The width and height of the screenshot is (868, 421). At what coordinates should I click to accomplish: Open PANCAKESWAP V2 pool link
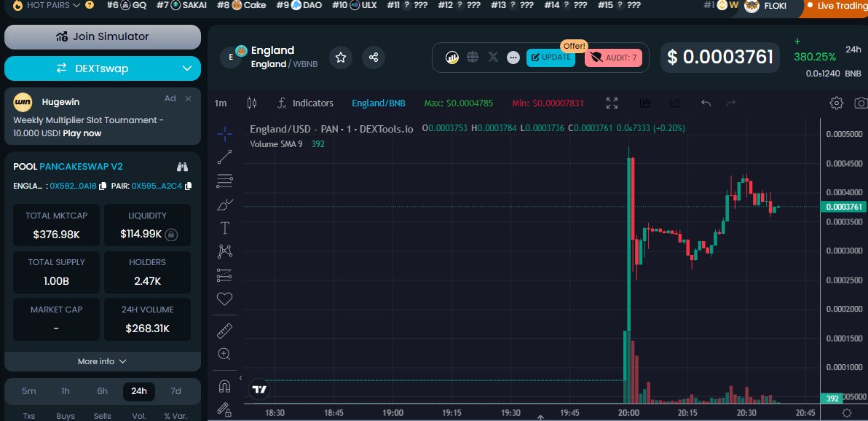tap(82, 167)
